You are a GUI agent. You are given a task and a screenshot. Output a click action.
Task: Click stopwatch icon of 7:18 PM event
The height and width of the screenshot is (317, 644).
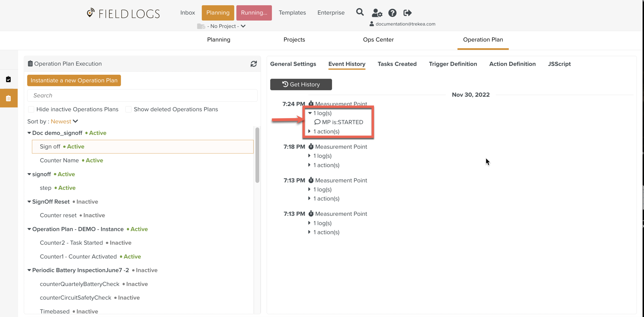pos(311,147)
